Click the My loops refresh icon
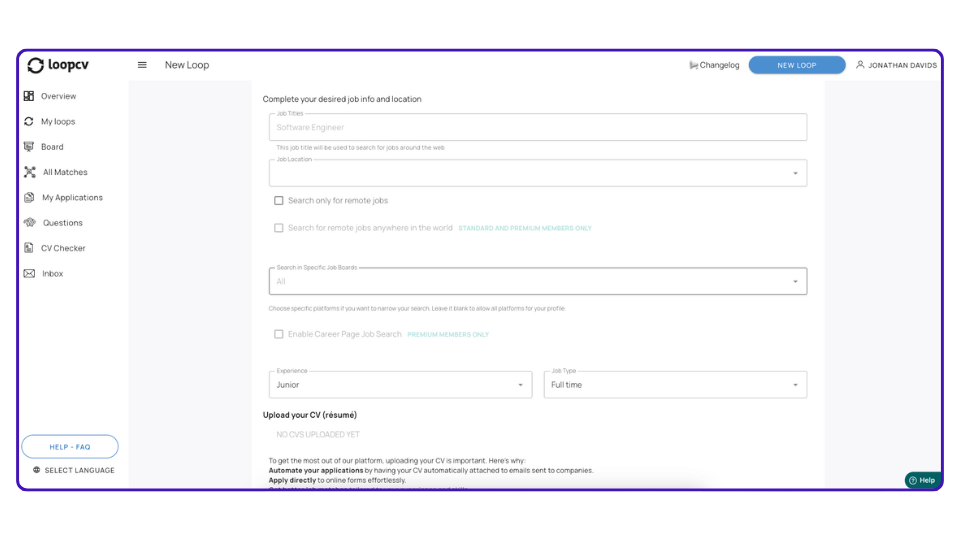 [29, 121]
